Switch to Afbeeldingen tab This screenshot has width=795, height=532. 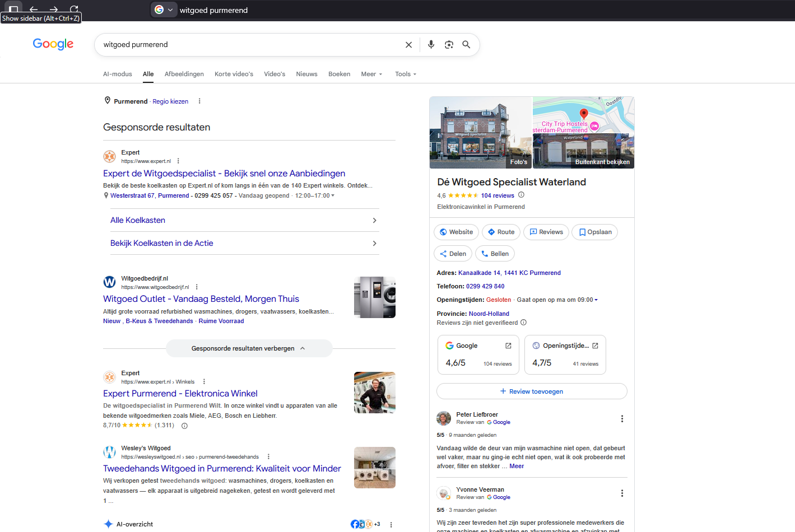click(184, 74)
